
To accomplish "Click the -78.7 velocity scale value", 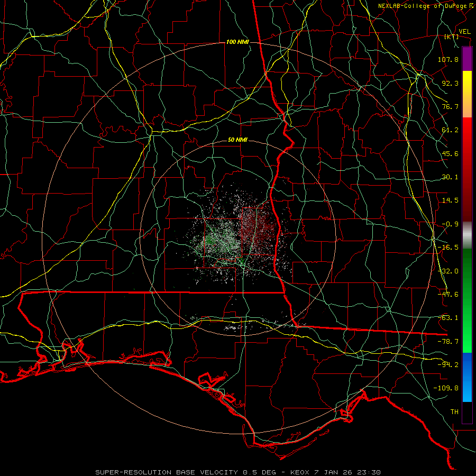I will click(448, 342).
